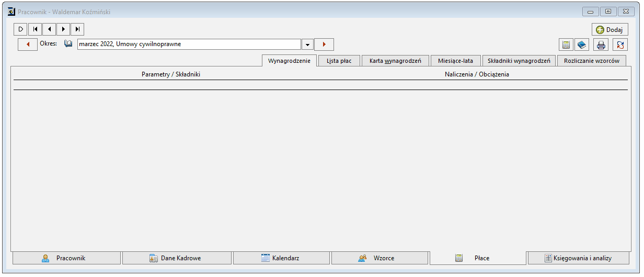Open the Dane Kadrowe section
The image size is (644, 277).
coord(177,258)
